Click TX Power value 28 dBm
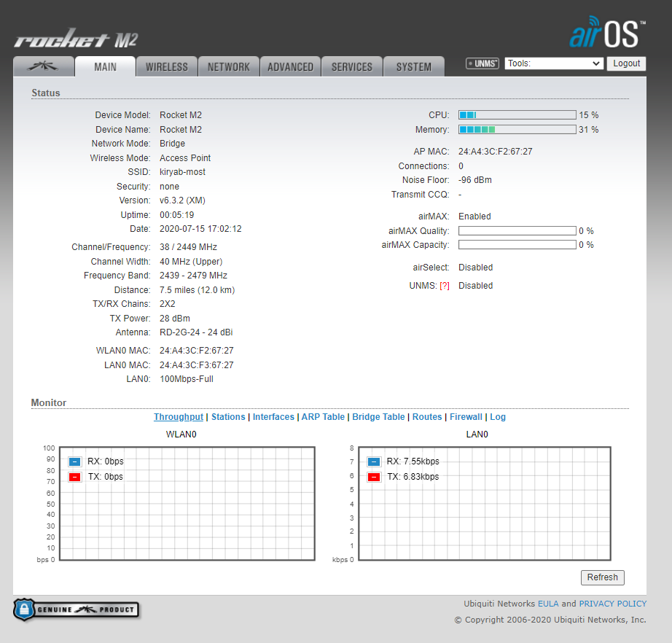The image size is (672, 643). (x=175, y=318)
